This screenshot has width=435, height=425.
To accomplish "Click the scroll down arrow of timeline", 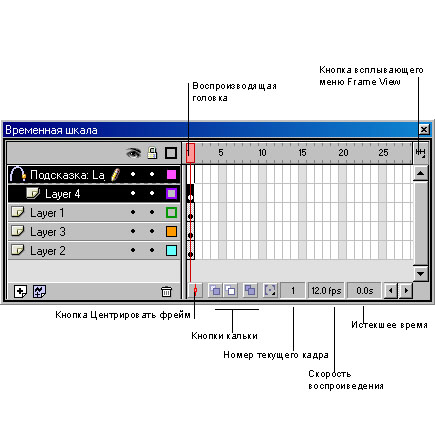I will [x=421, y=273].
